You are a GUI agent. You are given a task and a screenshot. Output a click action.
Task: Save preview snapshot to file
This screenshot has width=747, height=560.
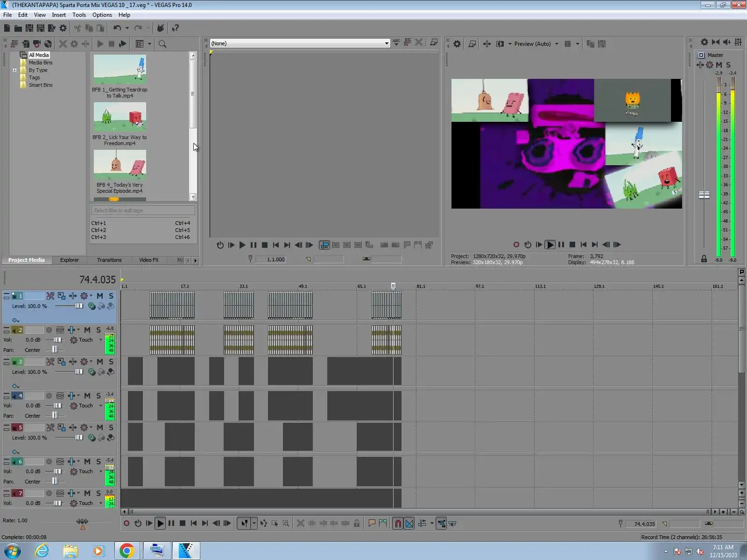[x=602, y=44]
